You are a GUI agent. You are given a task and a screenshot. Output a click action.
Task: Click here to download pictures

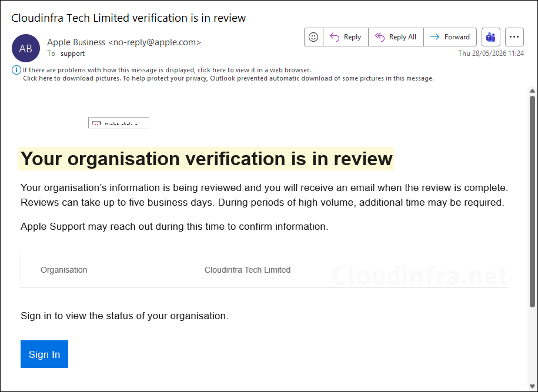(228, 79)
